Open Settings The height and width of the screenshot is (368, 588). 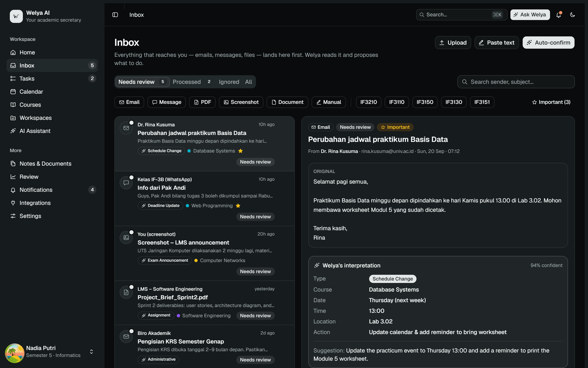[52, 216]
